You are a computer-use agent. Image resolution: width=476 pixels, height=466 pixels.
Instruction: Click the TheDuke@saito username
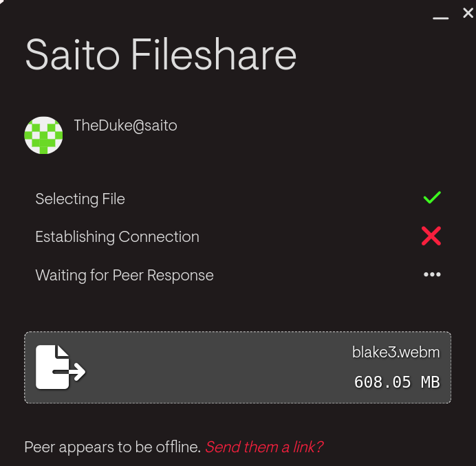pyautogui.click(x=125, y=125)
